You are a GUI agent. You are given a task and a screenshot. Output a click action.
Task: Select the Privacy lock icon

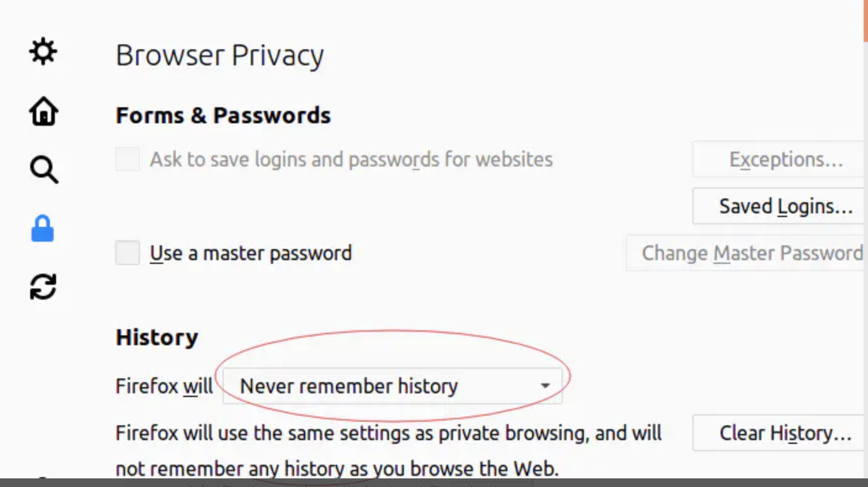[43, 229]
